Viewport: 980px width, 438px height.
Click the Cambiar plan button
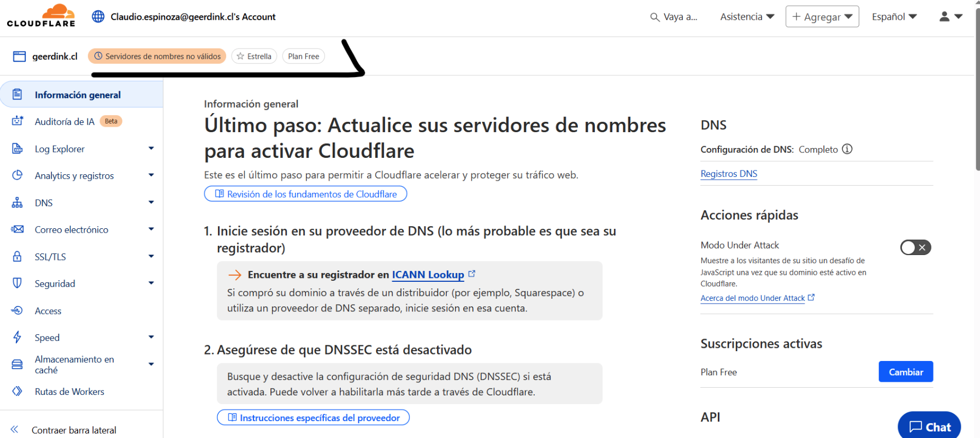[x=906, y=372]
